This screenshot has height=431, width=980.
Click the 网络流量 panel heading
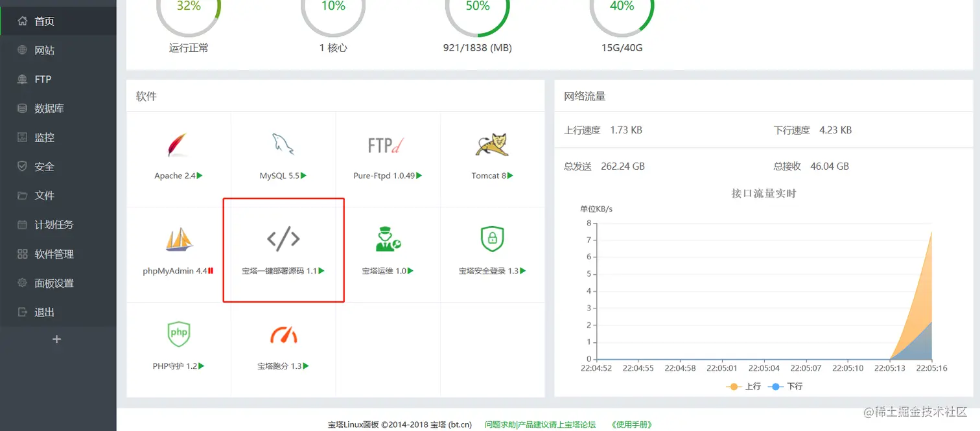[x=585, y=97]
